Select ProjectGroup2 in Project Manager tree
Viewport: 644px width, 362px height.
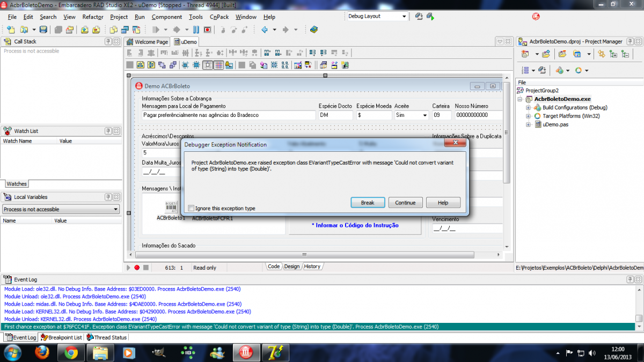point(541,91)
